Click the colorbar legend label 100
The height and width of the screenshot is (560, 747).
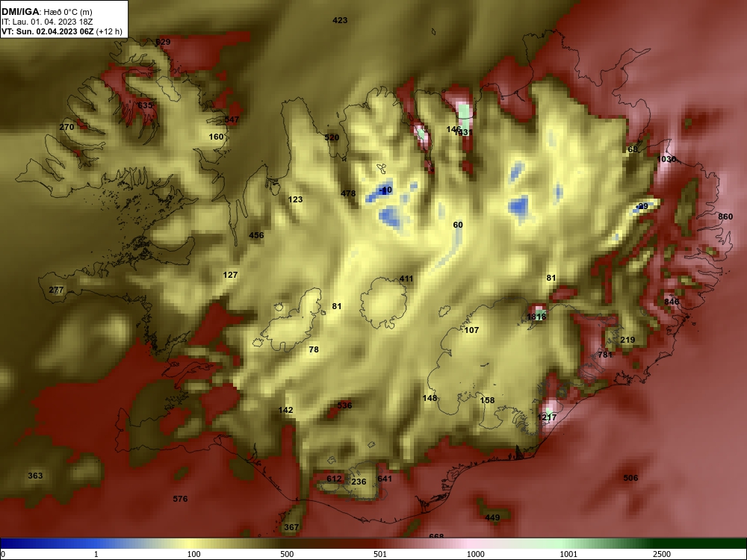click(x=194, y=554)
